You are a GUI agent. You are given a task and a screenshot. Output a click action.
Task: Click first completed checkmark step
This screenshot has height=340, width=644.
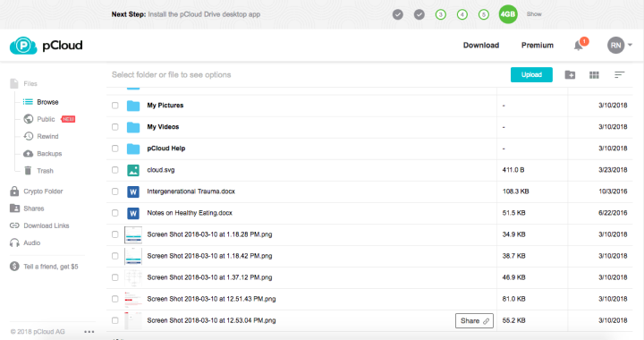coord(397,15)
